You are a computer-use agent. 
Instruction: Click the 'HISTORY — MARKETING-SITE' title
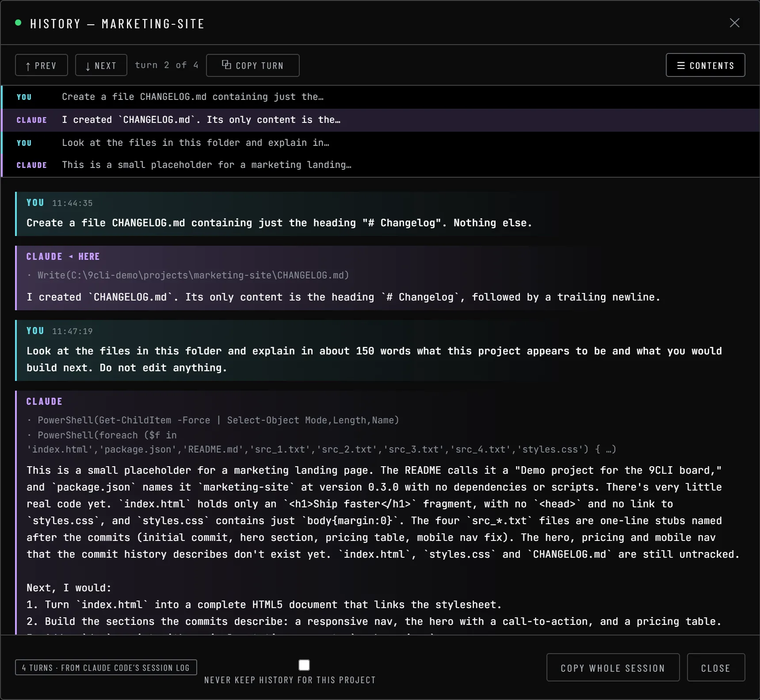117,24
